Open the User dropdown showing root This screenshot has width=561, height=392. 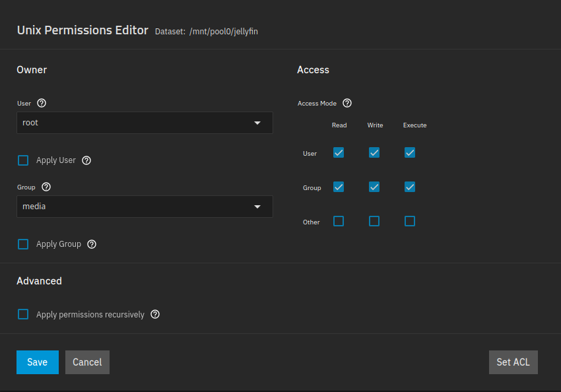tap(145, 123)
